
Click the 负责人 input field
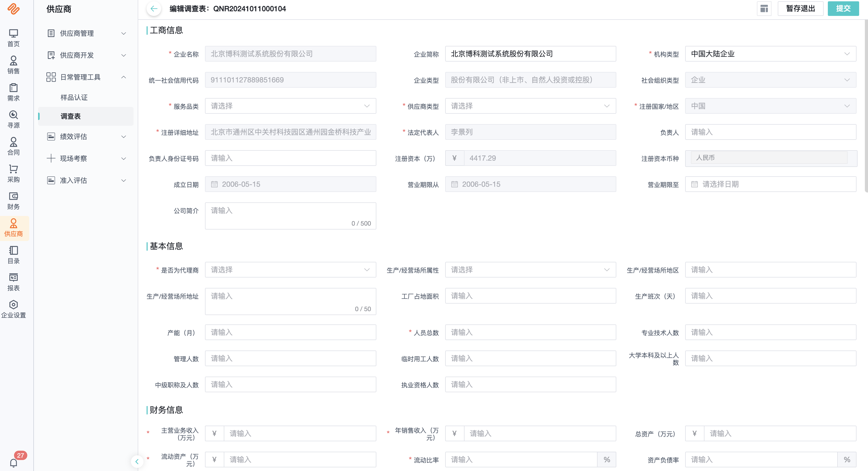[770, 132]
